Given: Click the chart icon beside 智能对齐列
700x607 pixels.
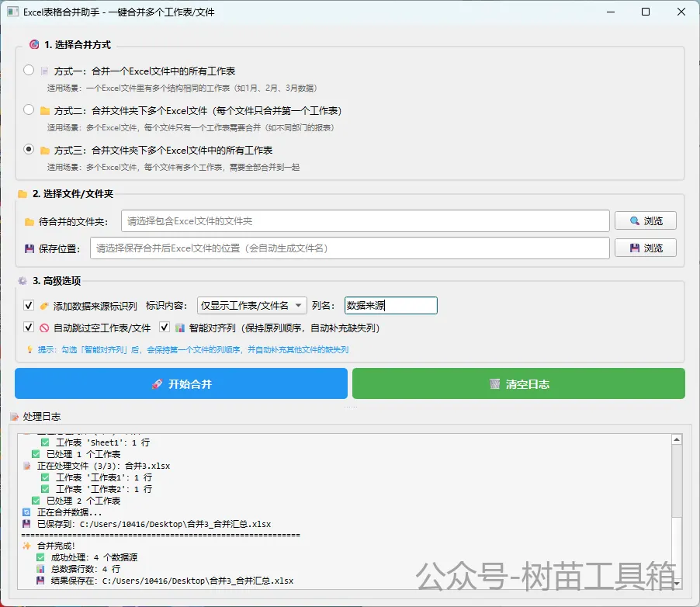Looking at the screenshot, I should pos(180,328).
